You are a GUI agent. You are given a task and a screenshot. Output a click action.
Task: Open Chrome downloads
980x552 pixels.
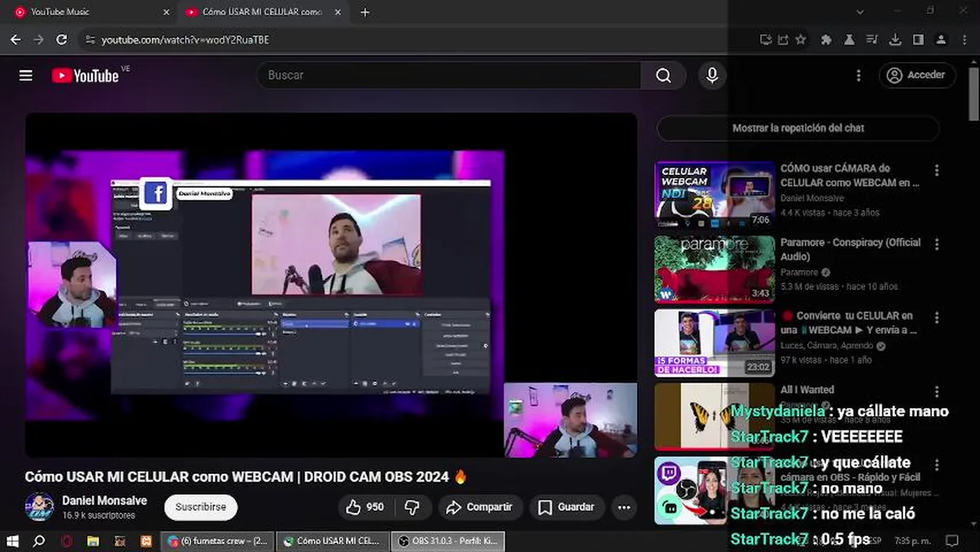pyautogui.click(x=895, y=40)
